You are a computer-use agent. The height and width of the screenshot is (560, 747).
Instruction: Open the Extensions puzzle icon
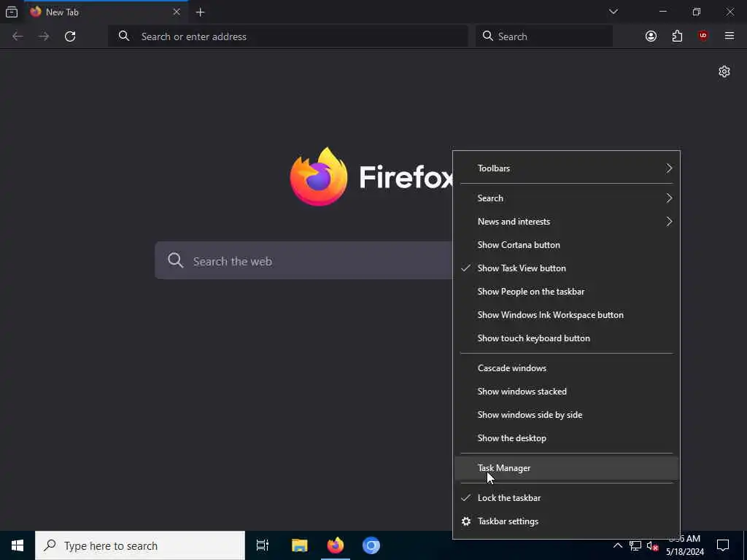[677, 36]
